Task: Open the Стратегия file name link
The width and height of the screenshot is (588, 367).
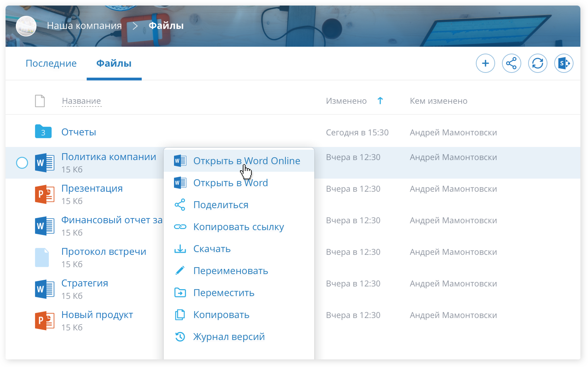Action: tap(85, 283)
